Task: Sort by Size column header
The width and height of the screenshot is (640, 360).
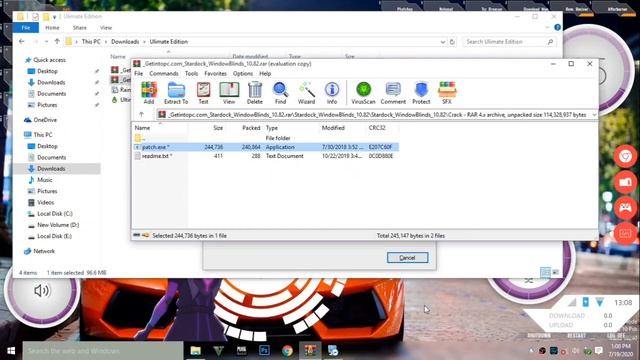Action: coord(218,128)
